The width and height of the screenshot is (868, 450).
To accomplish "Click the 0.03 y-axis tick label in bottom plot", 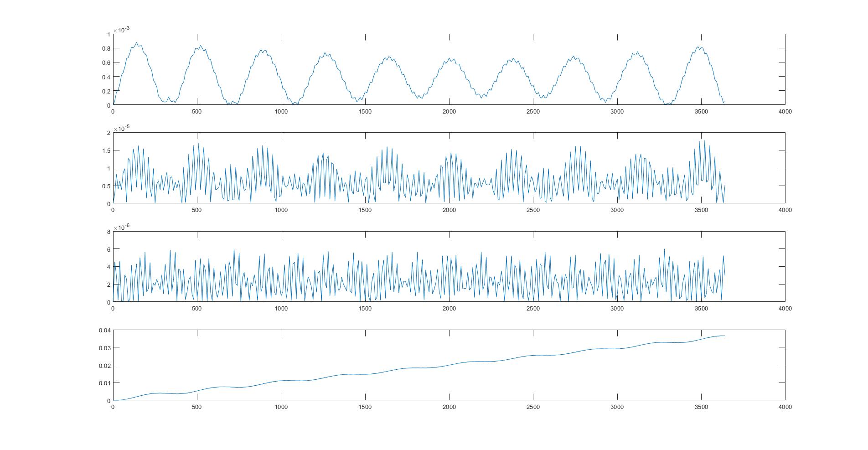I will 105,348.
